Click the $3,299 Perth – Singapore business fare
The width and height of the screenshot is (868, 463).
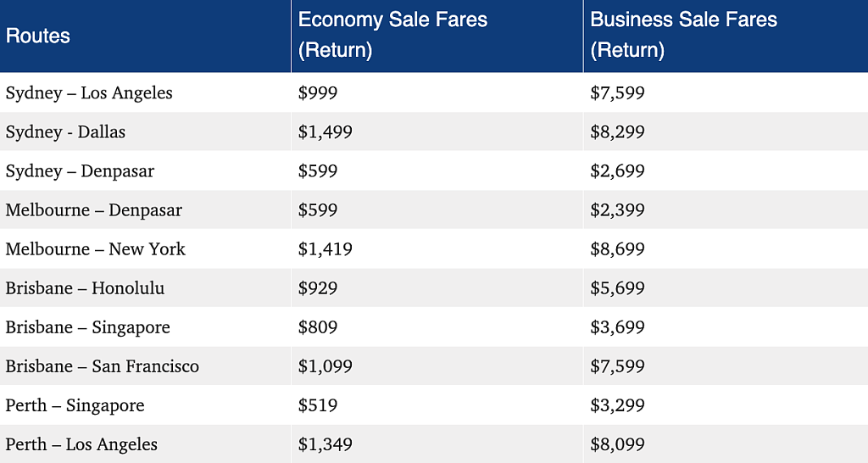617,404
